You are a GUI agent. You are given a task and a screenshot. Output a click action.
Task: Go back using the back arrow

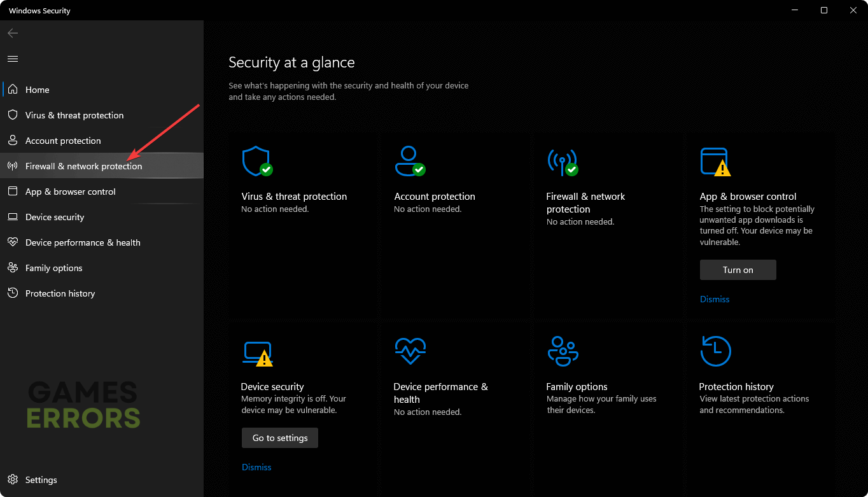point(13,33)
